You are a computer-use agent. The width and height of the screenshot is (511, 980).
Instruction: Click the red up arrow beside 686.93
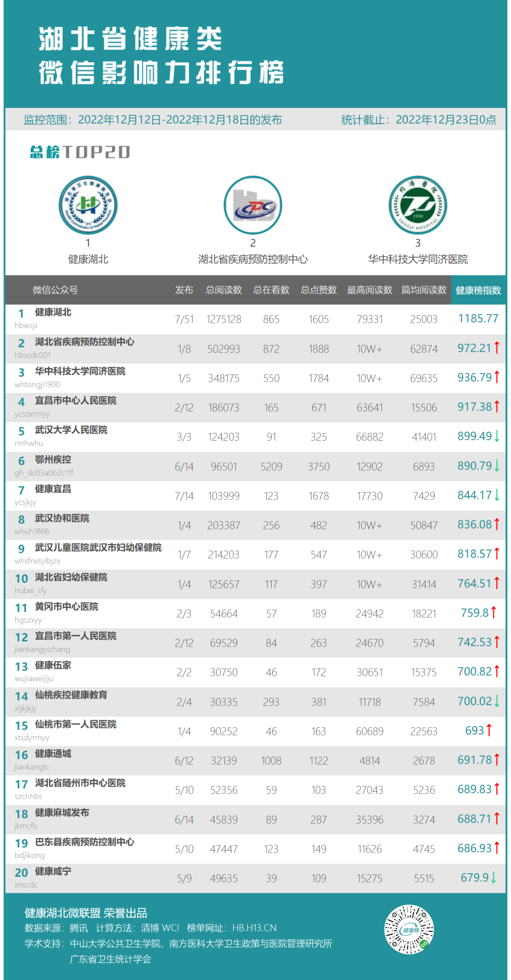497,848
